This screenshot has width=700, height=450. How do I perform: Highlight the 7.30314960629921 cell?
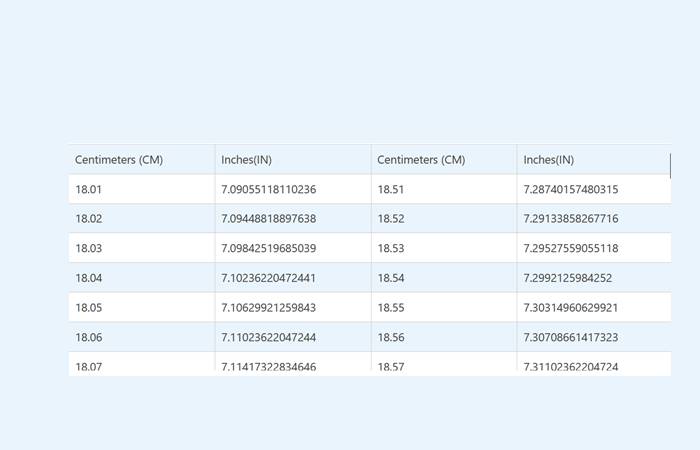click(594, 308)
